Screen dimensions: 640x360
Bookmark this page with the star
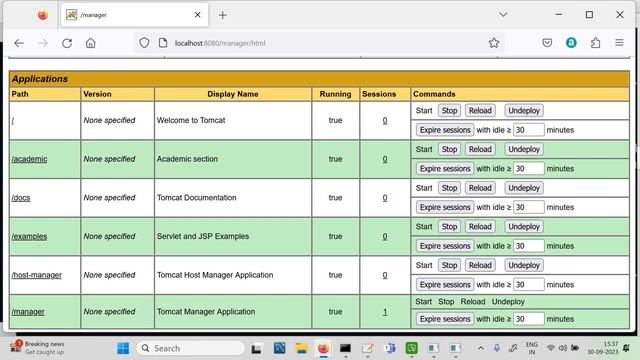coord(494,43)
